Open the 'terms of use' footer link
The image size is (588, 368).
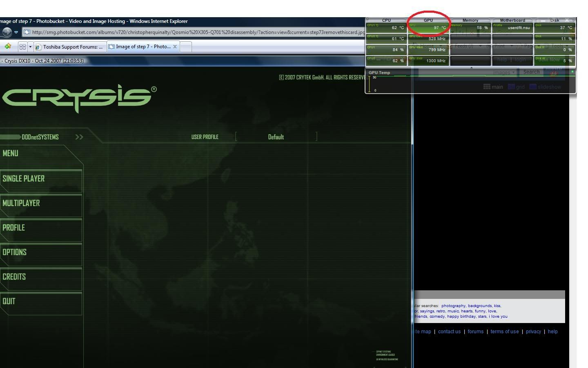coord(505,332)
